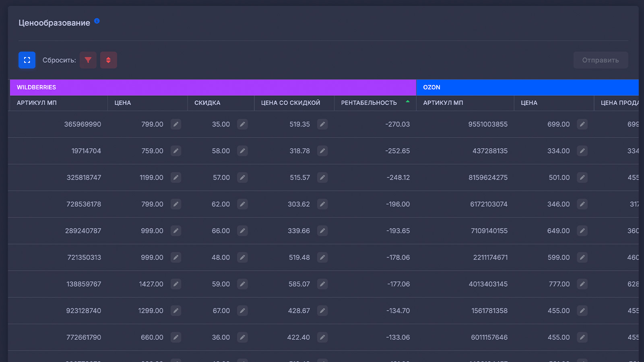
Task: Open info tooltip next to Ценообразование
Action: [97, 21]
